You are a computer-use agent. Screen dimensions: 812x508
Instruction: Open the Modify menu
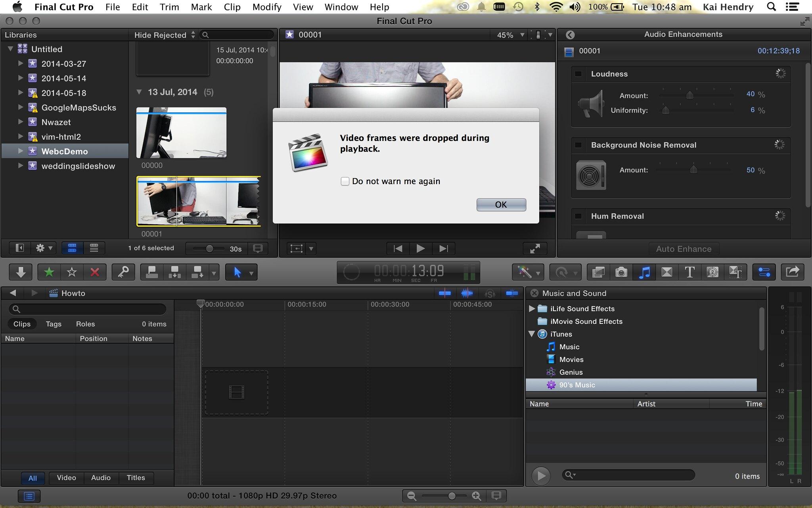pyautogui.click(x=266, y=7)
